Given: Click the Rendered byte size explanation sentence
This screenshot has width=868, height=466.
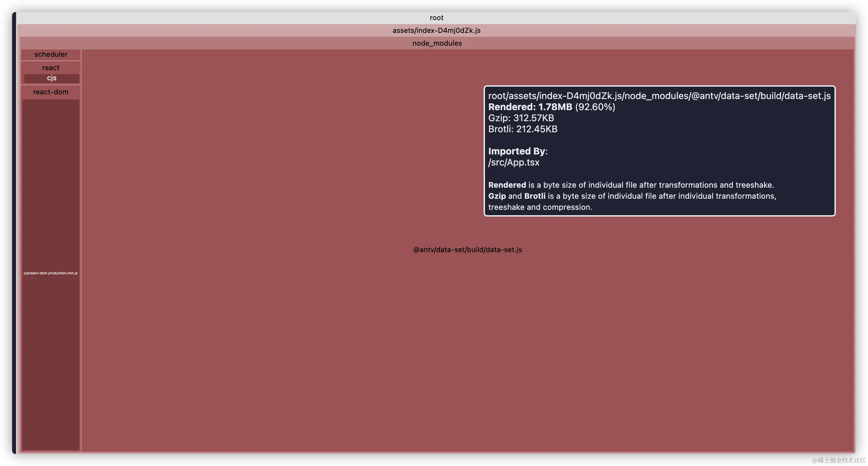Looking at the screenshot, I should (x=631, y=185).
